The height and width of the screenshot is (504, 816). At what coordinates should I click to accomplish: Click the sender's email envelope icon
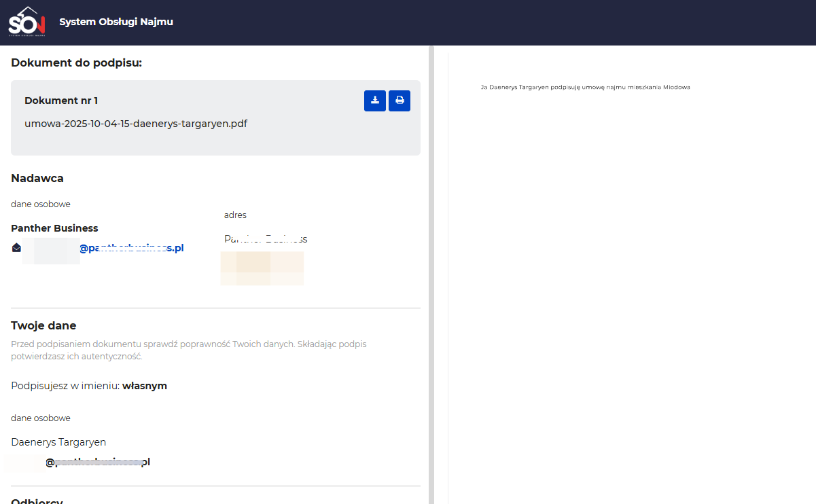click(x=16, y=248)
